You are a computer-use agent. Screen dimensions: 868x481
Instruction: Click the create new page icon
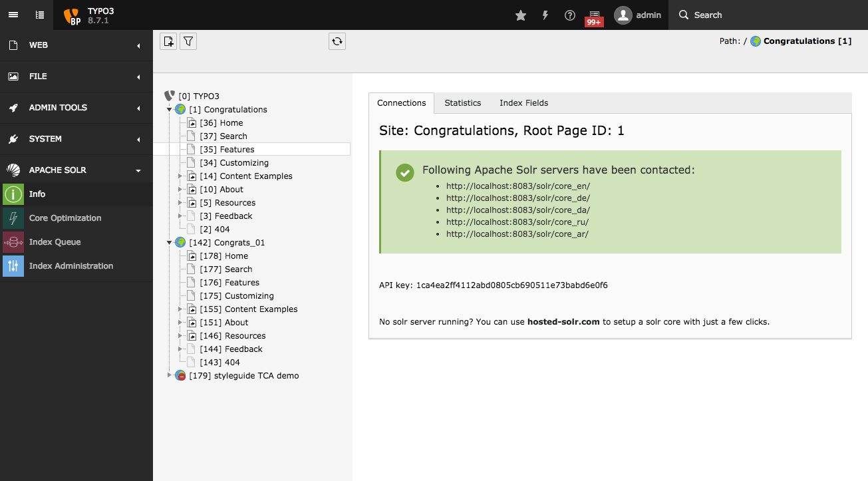[168, 41]
